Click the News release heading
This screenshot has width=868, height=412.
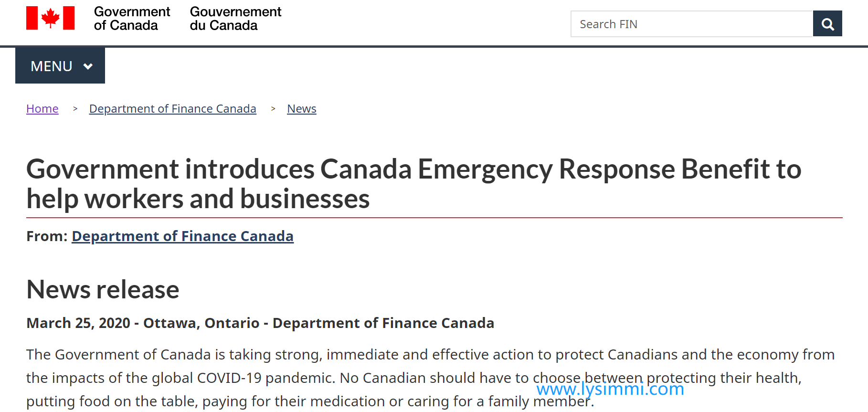[x=103, y=289]
